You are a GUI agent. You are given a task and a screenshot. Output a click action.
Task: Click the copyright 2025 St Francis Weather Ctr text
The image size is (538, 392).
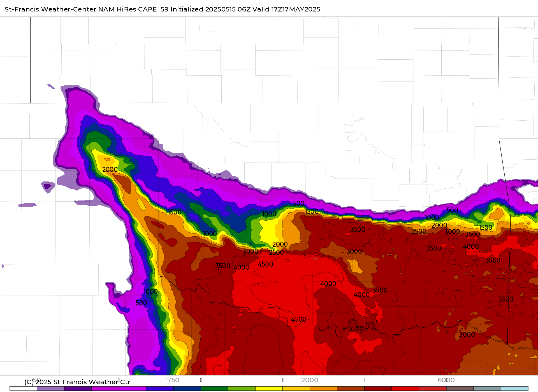tap(77, 382)
